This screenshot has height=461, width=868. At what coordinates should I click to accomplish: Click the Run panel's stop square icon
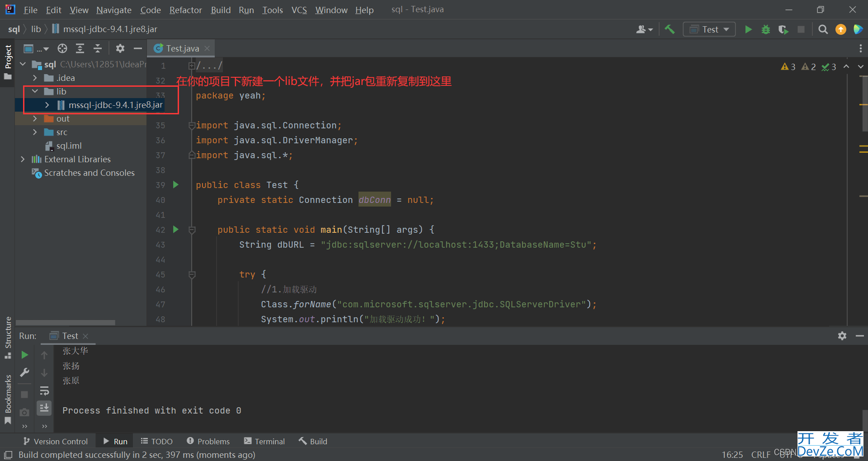pyautogui.click(x=24, y=395)
